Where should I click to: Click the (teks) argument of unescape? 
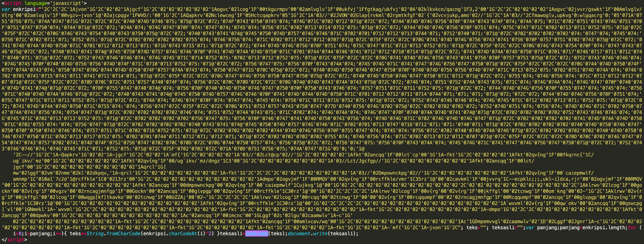click(277, 234)
